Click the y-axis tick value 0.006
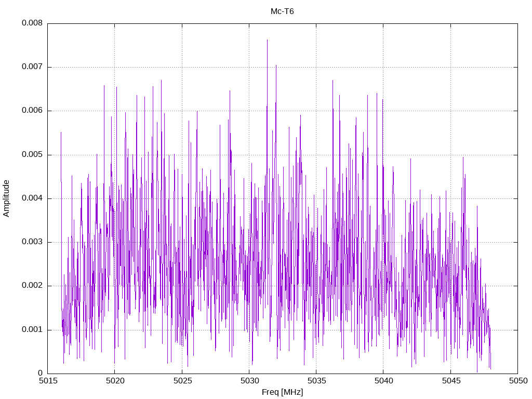This screenshot has width=532, height=399. click(32, 111)
